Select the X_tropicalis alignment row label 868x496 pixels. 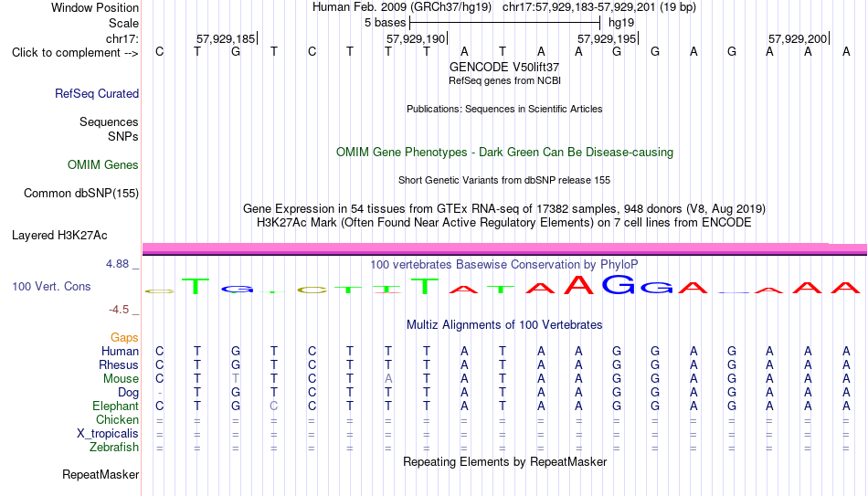[x=108, y=434]
